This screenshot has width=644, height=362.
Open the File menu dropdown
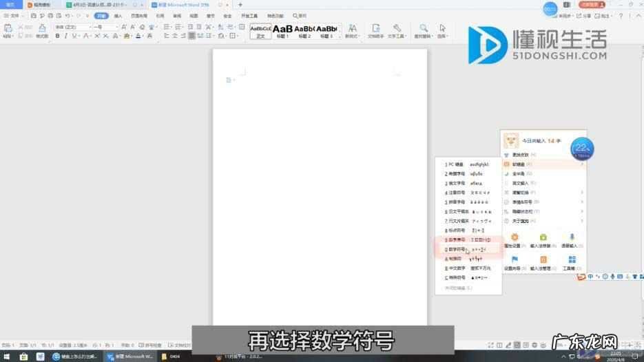[x=13, y=16]
